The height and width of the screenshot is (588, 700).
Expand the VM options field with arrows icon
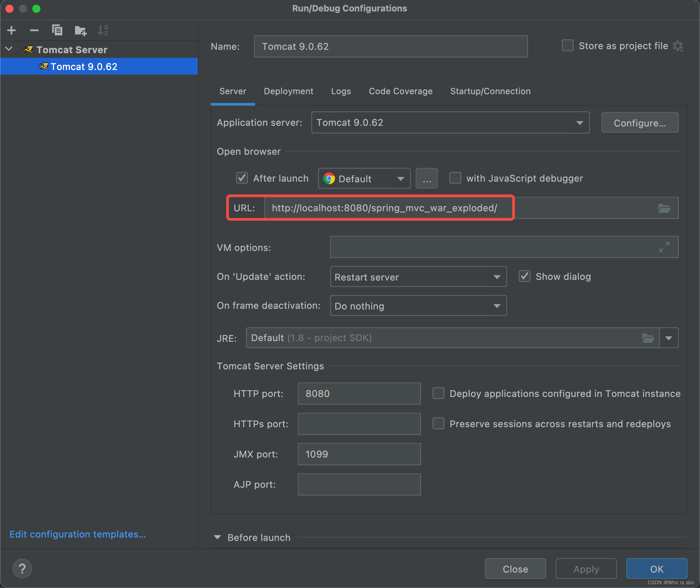tap(664, 247)
